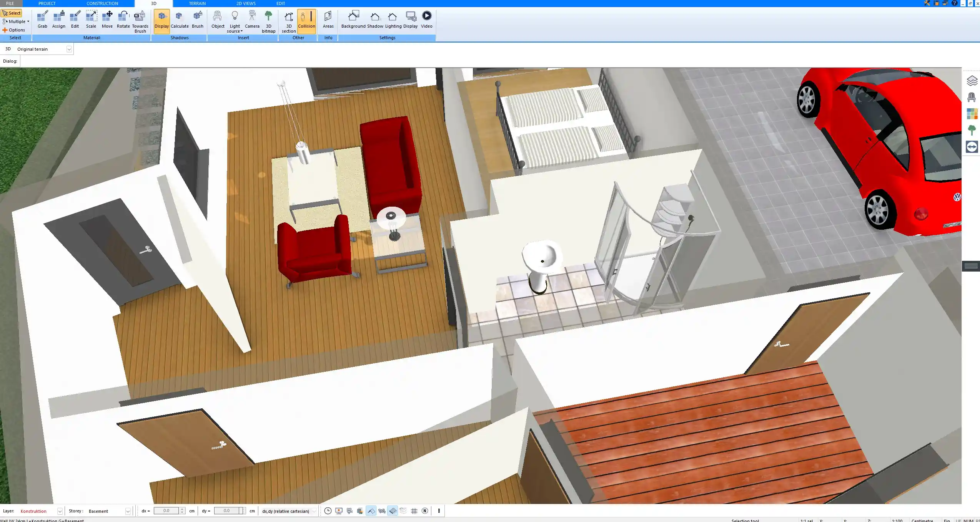
Task: Open the color palette materials icon in sidebar
Action: [x=972, y=114]
